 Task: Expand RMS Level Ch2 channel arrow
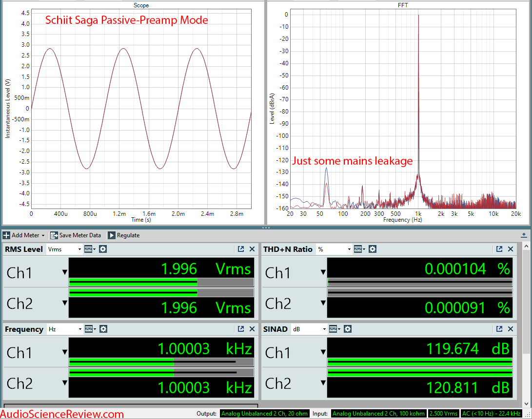coord(65,303)
